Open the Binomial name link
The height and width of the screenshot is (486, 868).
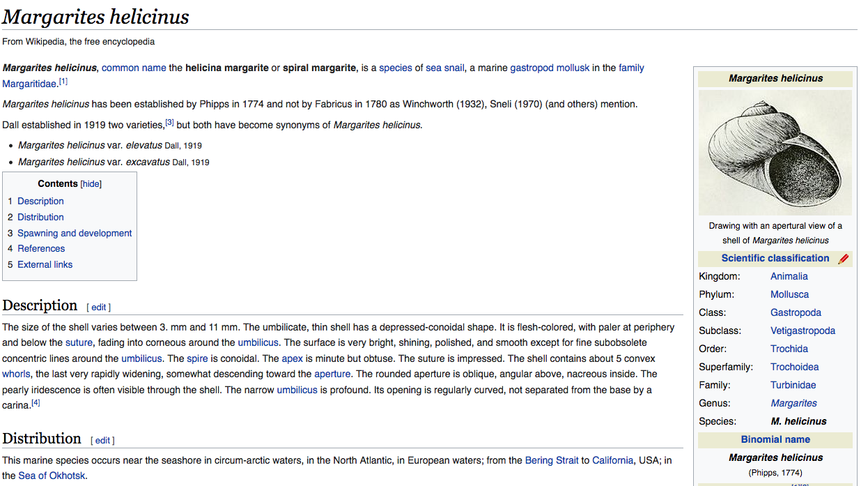click(x=775, y=439)
